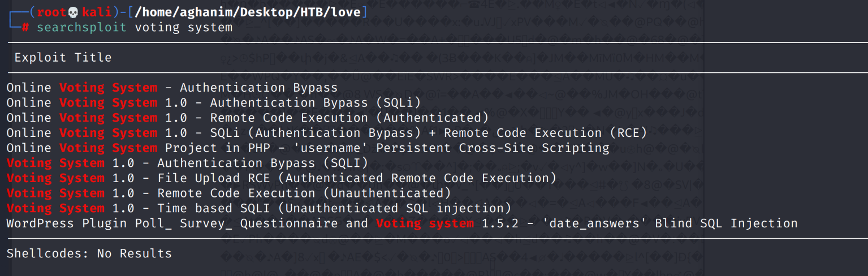
Task: Click the red '#' prompt symbol
Action: click(25, 27)
